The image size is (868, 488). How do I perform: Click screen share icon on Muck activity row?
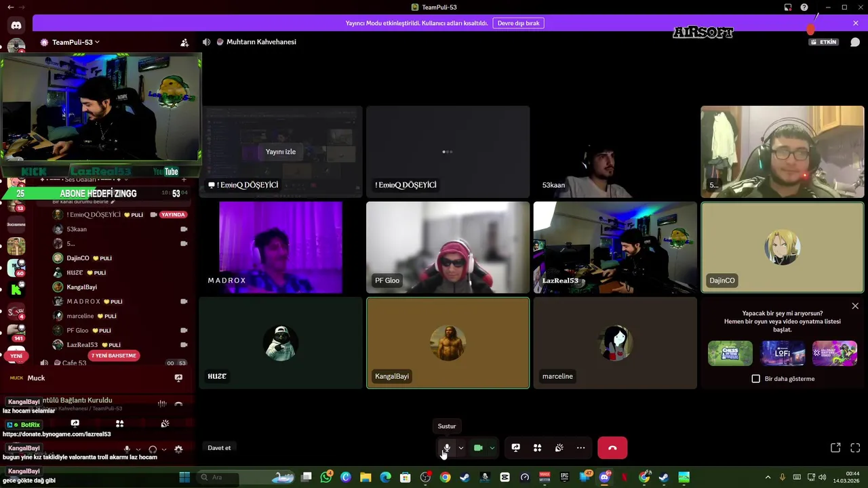[178, 378]
